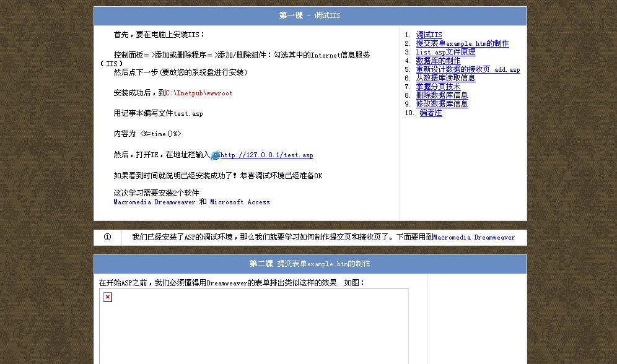Click the broken image placeholder icon
The height and width of the screenshot is (364, 617).
click(x=108, y=297)
